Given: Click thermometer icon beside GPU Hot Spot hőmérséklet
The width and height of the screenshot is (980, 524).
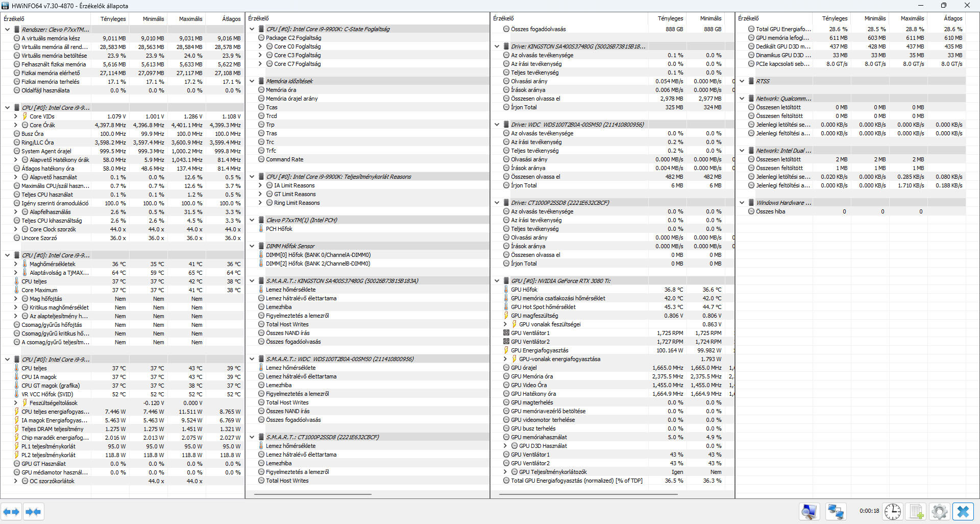Looking at the screenshot, I should [506, 307].
